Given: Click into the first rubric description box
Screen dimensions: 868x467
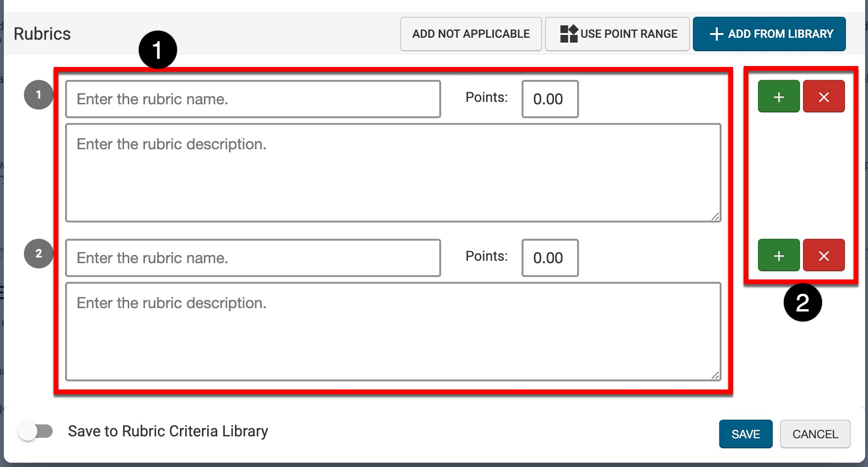Looking at the screenshot, I should (392, 173).
